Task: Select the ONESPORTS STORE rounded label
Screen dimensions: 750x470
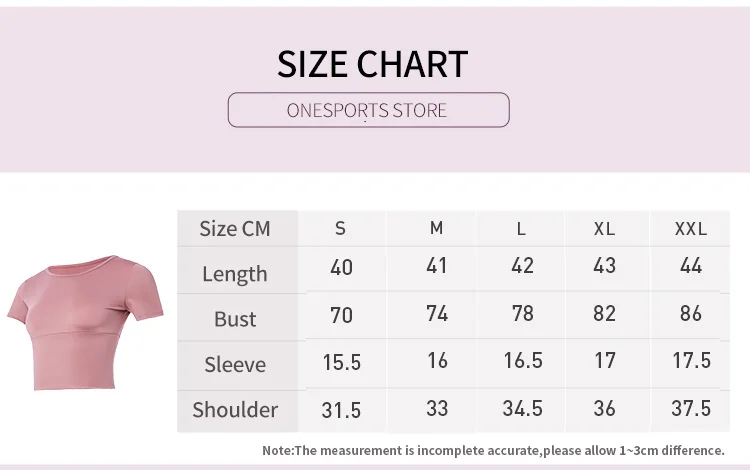Action: pyautogui.click(x=368, y=110)
